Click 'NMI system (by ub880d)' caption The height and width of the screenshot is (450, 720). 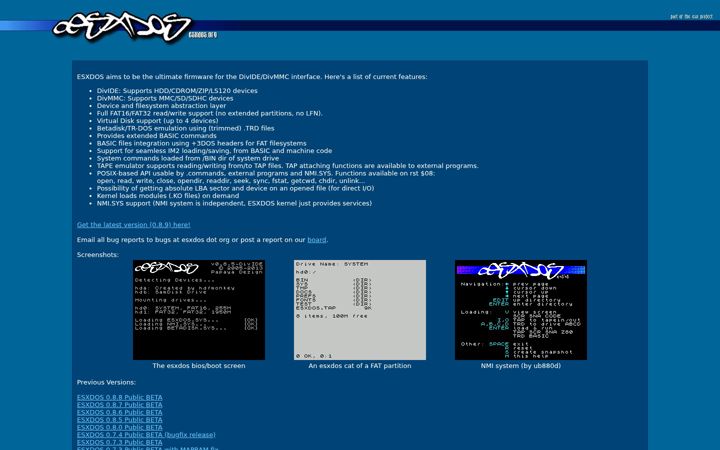(x=521, y=366)
